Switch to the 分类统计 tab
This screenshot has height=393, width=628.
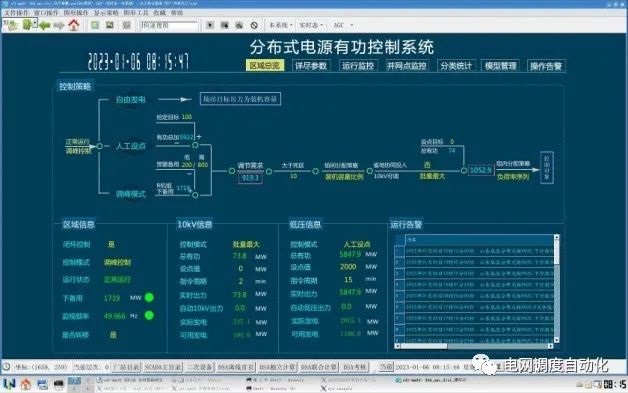(456, 66)
